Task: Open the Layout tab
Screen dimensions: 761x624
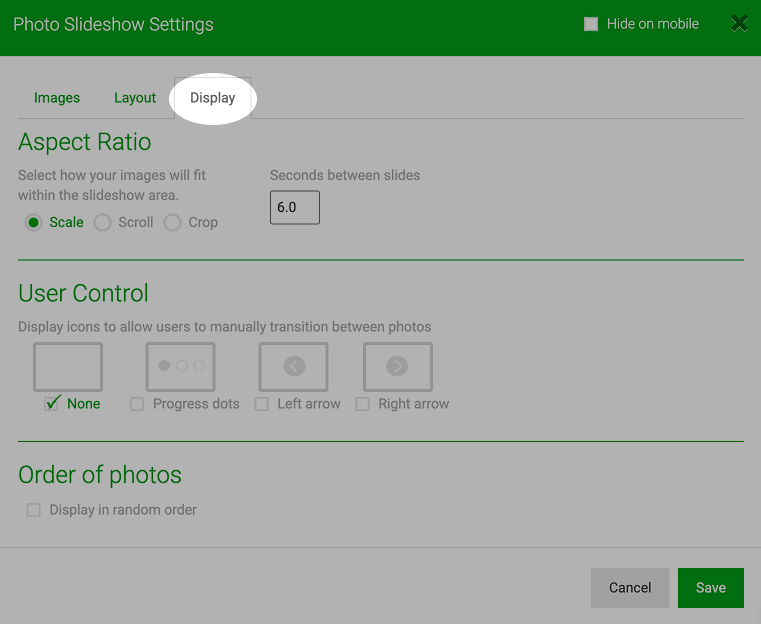Action: pyautogui.click(x=135, y=98)
